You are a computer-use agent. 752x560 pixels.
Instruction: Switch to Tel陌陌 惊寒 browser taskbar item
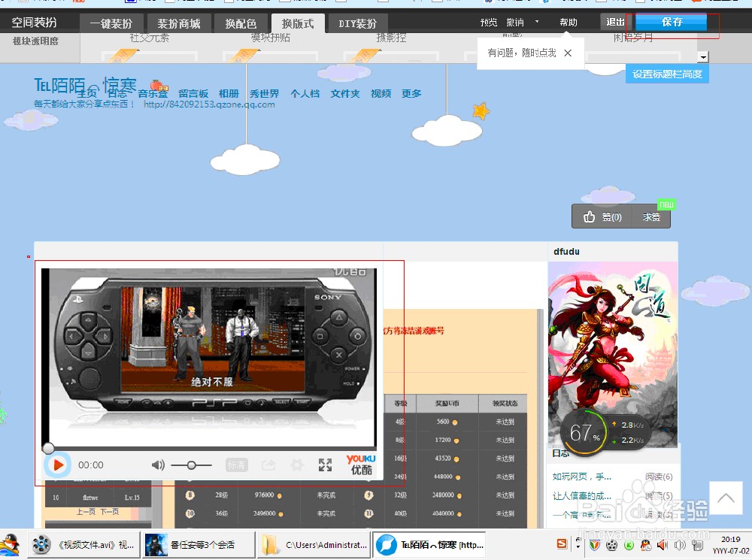click(x=429, y=545)
